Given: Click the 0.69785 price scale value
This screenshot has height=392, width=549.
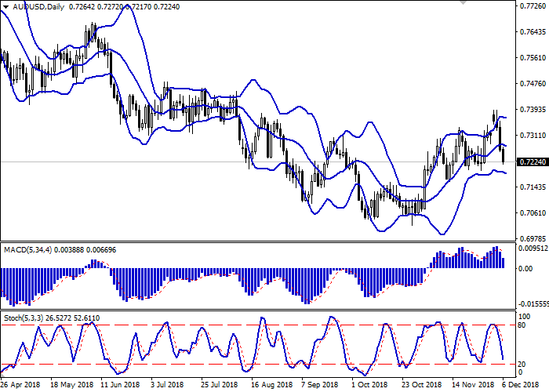Looking at the screenshot, I should [533, 239].
